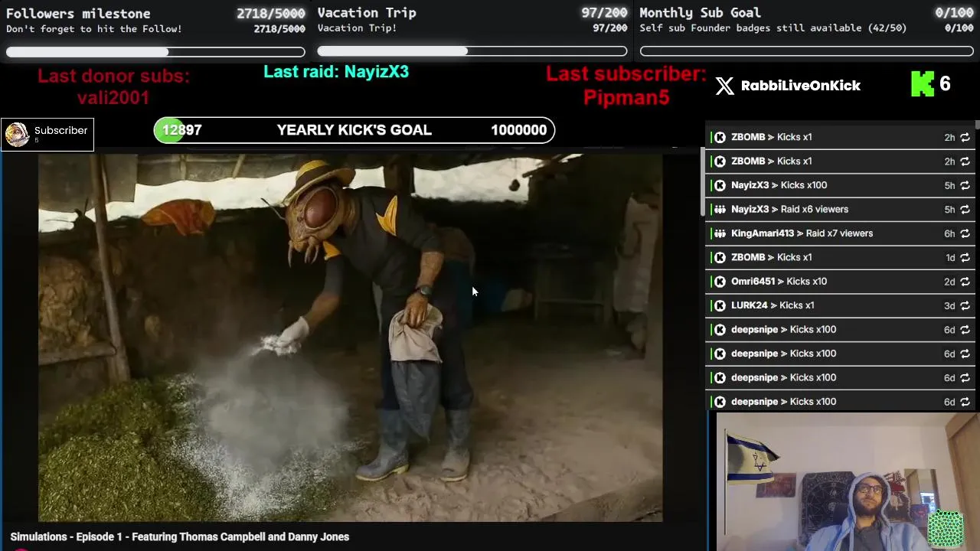Click last raid name NayizX3
Screen dimensions: 980x551
tap(376, 71)
